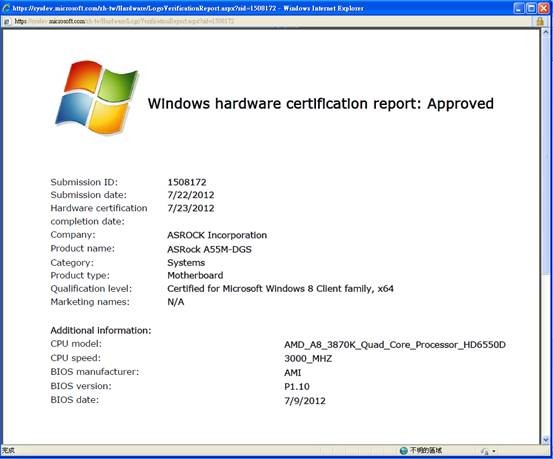Screen dimensions: 553x459
Task: Click the security padlock icon in address bar
Action: [x=540, y=21]
